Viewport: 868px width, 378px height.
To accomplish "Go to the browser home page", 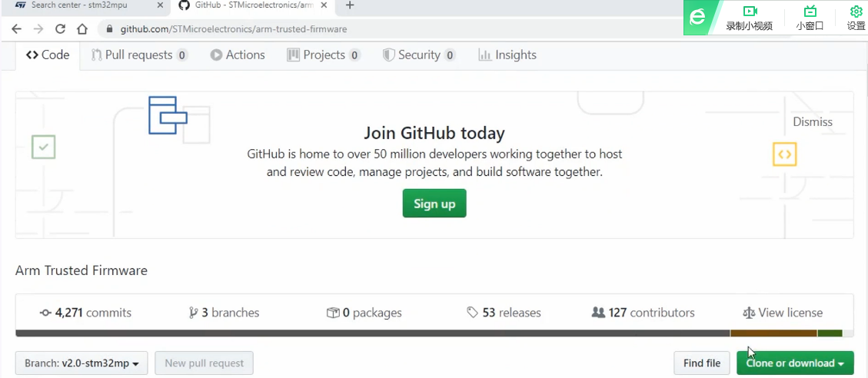I will click(82, 29).
